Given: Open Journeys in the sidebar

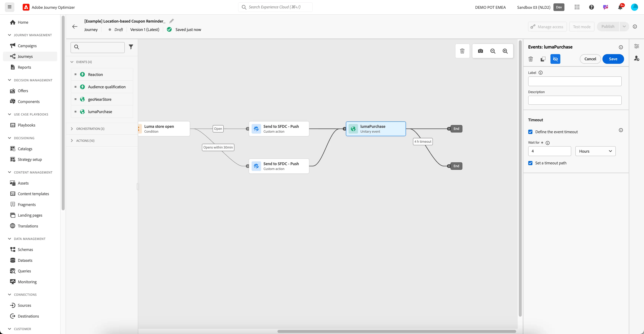Looking at the screenshot, I should click(x=30, y=56).
